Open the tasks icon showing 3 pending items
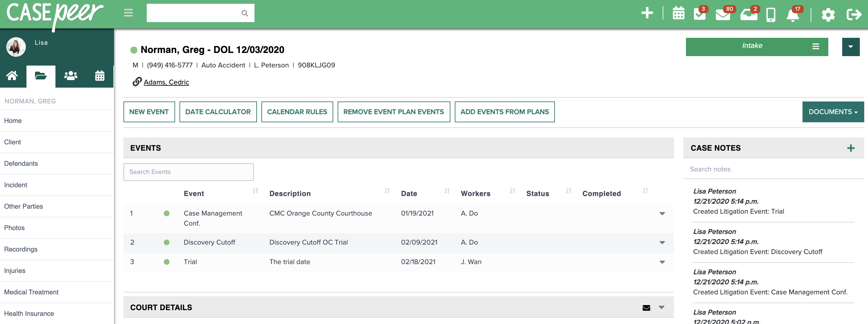The width and height of the screenshot is (868, 324). coord(700,14)
